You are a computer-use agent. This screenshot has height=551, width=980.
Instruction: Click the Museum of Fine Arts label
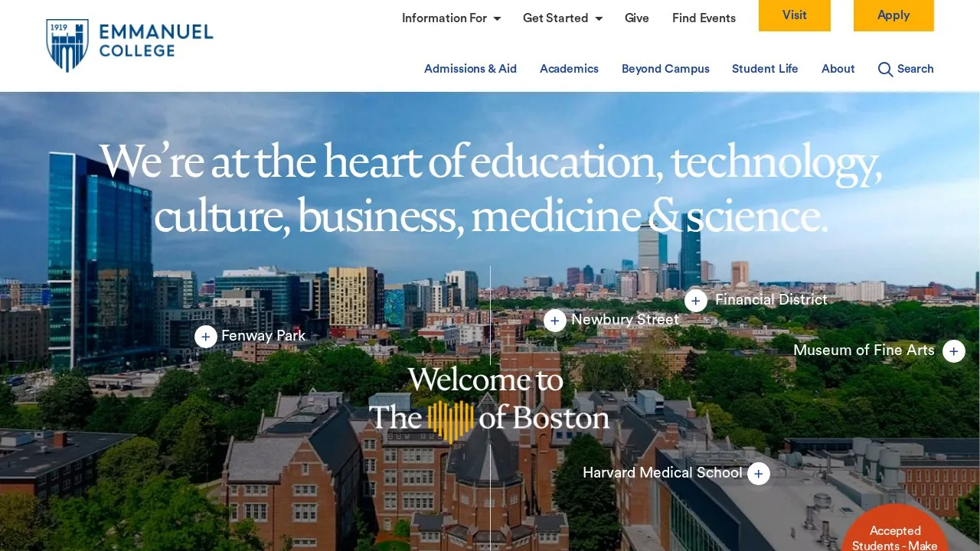pyautogui.click(x=864, y=350)
